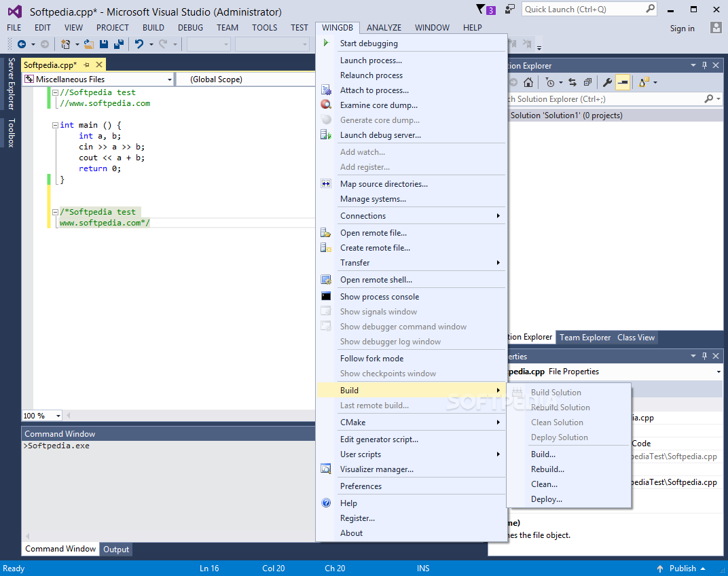Image resolution: width=728 pixels, height=576 pixels.
Task: Open the Server Explorer side tab
Action: click(11, 84)
